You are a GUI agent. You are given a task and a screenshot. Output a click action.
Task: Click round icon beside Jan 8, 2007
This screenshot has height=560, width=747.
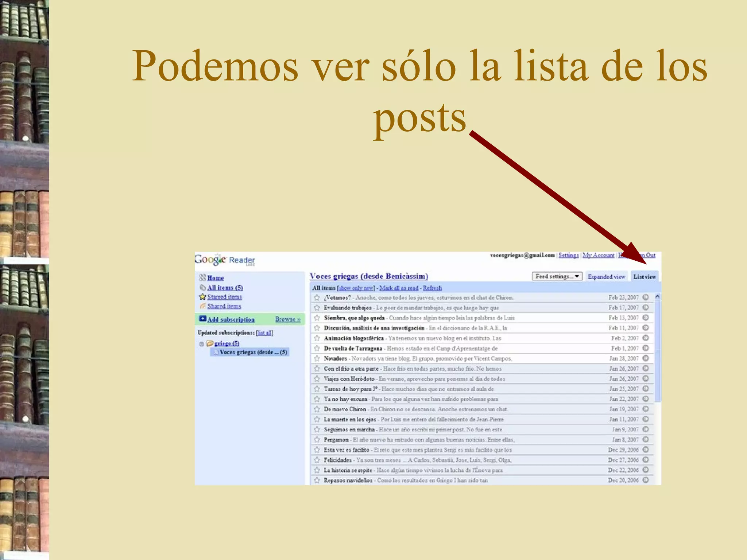pyautogui.click(x=646, y=439)
